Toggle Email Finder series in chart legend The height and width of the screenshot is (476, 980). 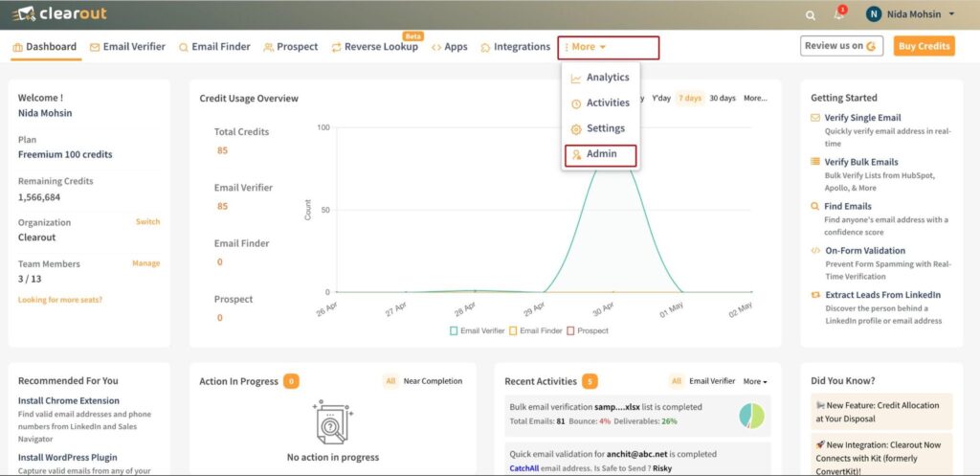click(x=536, y=330)
